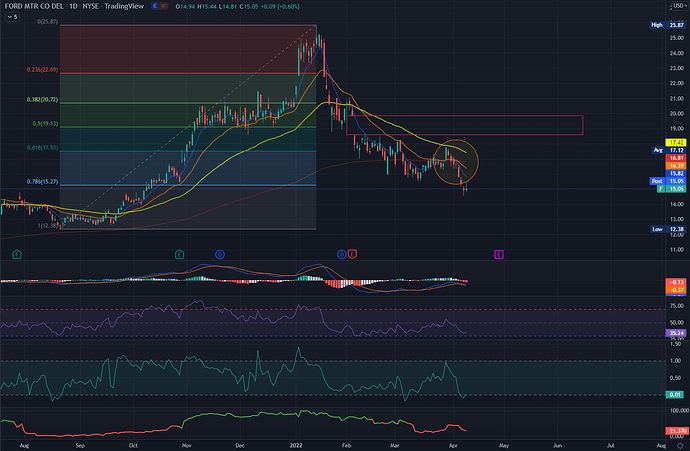Click the yellow 17.42 moving average label
The image size is (690, 451).
click(676, 143)
